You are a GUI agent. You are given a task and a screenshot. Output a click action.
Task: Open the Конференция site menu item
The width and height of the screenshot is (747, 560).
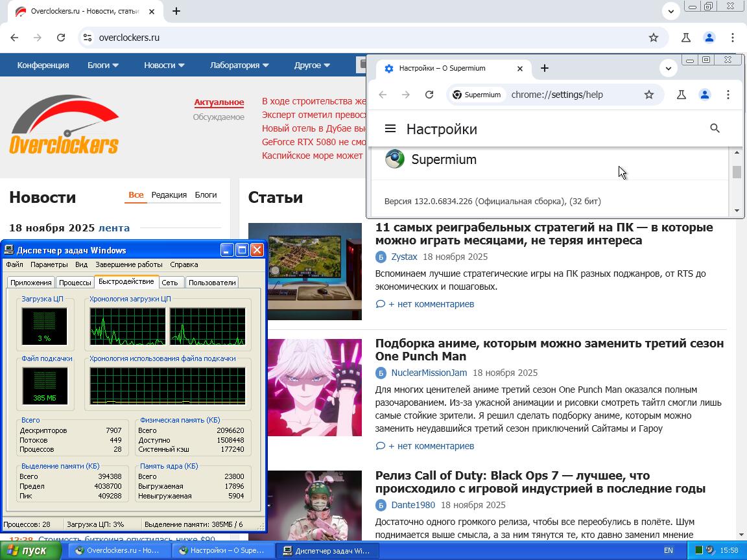click(43, 65)
